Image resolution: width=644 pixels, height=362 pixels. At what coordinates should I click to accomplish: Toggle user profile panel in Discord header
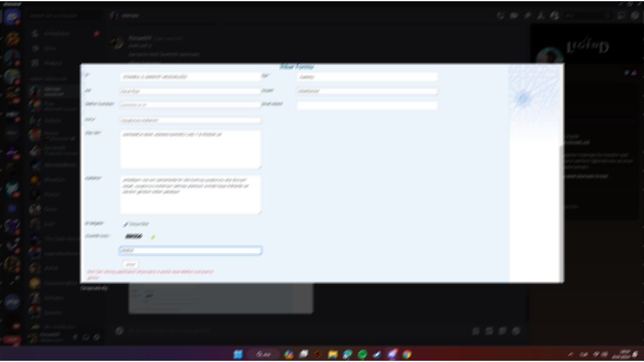(554, 16)
